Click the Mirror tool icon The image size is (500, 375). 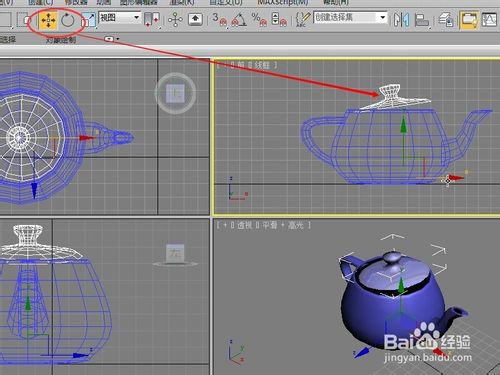pos(401,20)
